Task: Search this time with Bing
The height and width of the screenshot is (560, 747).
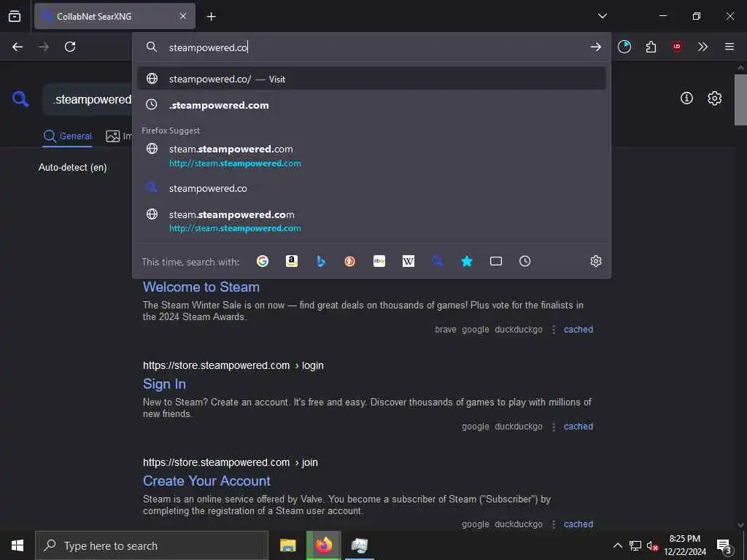Action: (321, 261)
